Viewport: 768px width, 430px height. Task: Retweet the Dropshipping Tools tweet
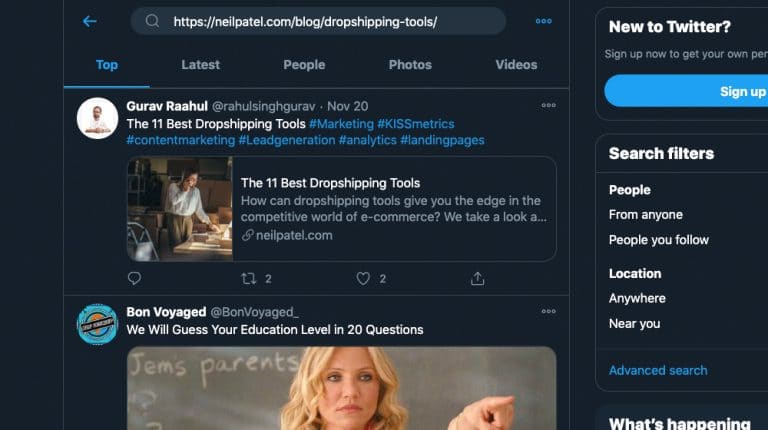(x=249, y=279)
